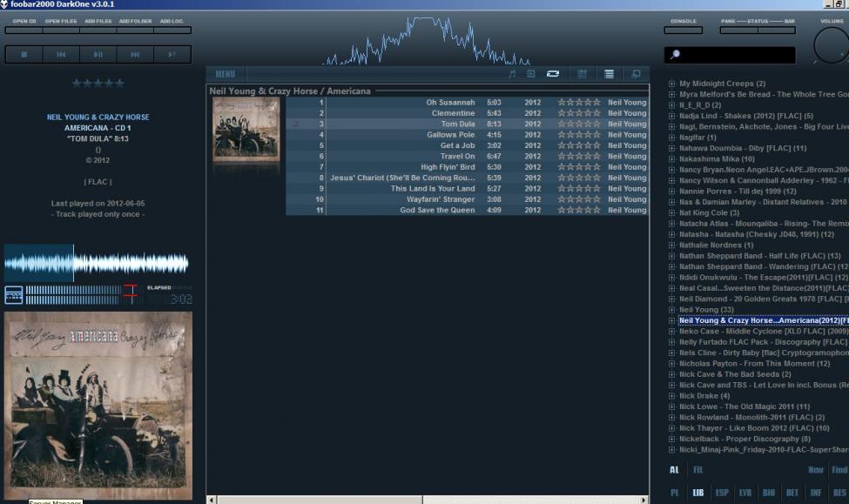Click the Open Files button
The image size is (849, 504).
pyautogui.click(x=61, y=30)
